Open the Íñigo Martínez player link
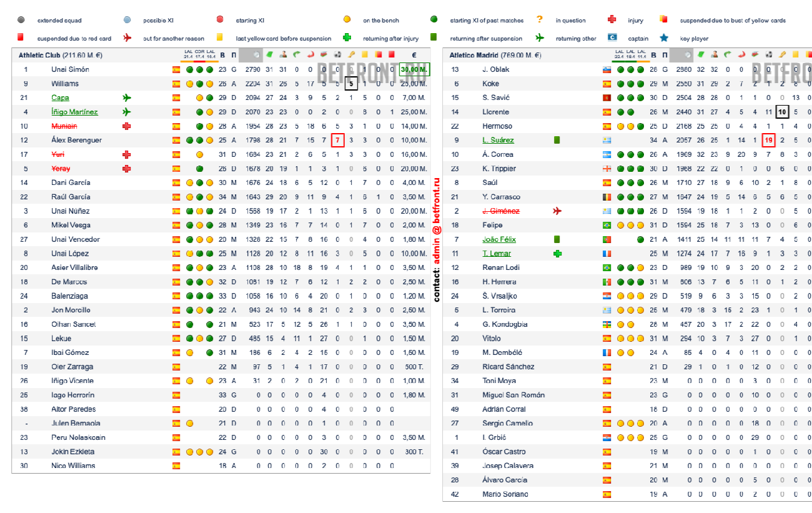 74,112
